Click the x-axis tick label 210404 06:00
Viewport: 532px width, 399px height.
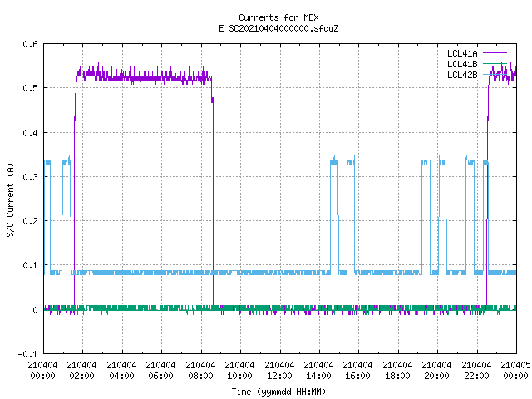pos(160,370)
